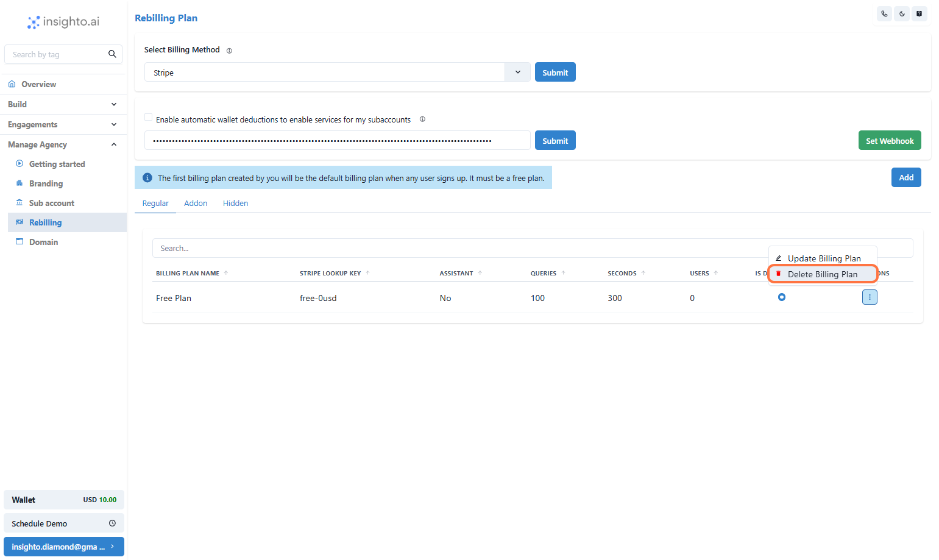Click the insighto.ai logo
The height and width of the screenshot is (560, 939).
click(63, 22)
